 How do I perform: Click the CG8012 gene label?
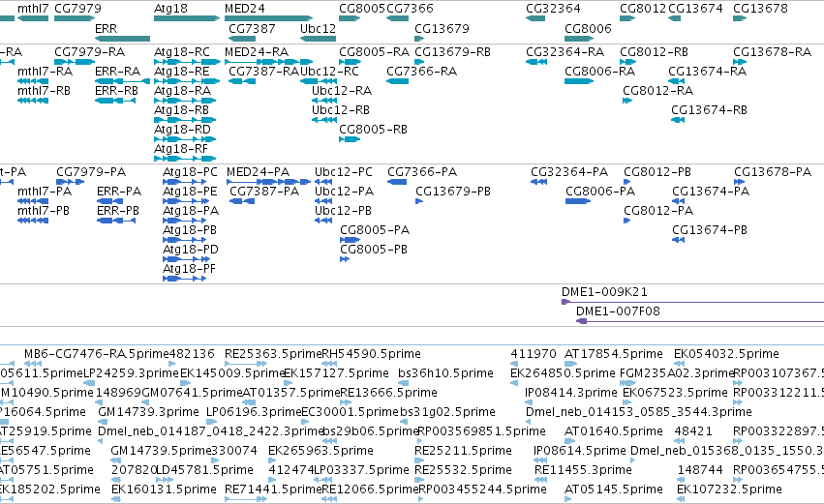pyautogui.click(x=643, y=9)
